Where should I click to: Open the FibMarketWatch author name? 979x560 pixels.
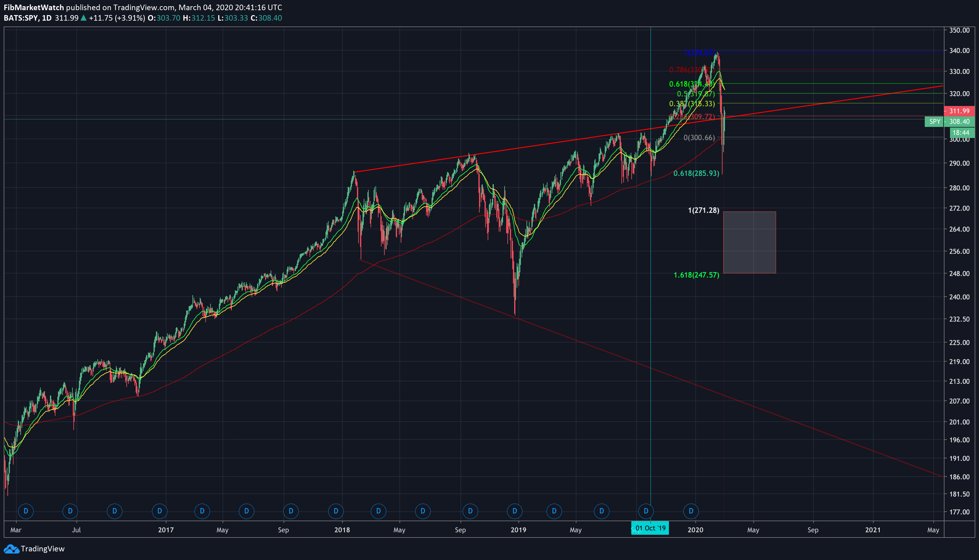(x=34, y=7)
